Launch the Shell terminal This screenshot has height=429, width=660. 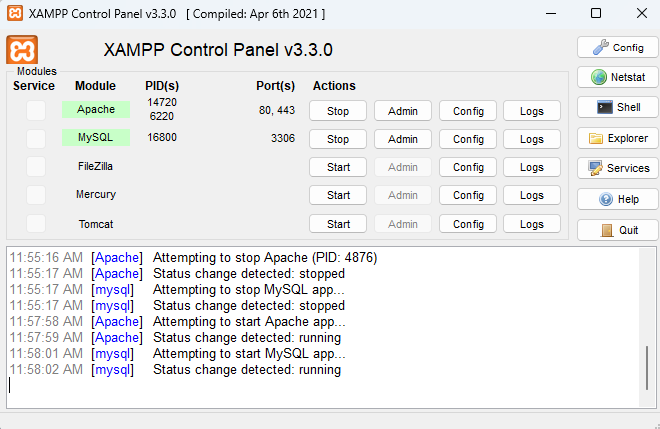pos(617,107)
